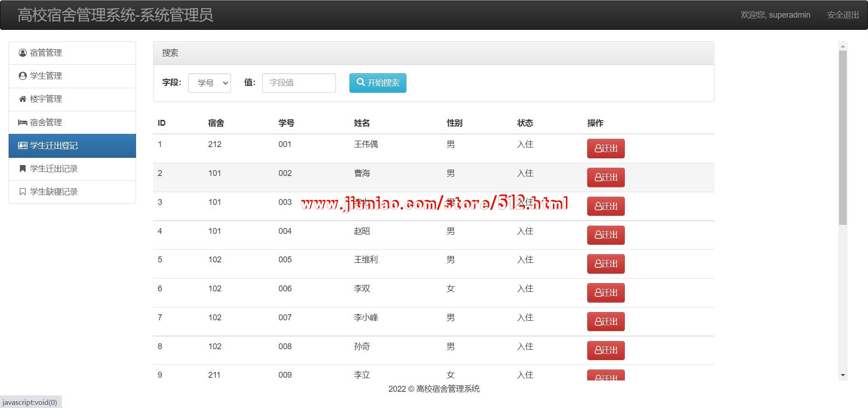Click the house icon beside 楼宇管理
This screenshot has height=408, width=868.
point(23,99)
